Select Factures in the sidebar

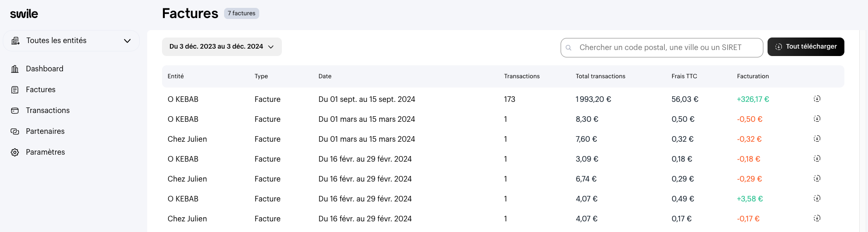pyautogui.click(x=41, y=90)
